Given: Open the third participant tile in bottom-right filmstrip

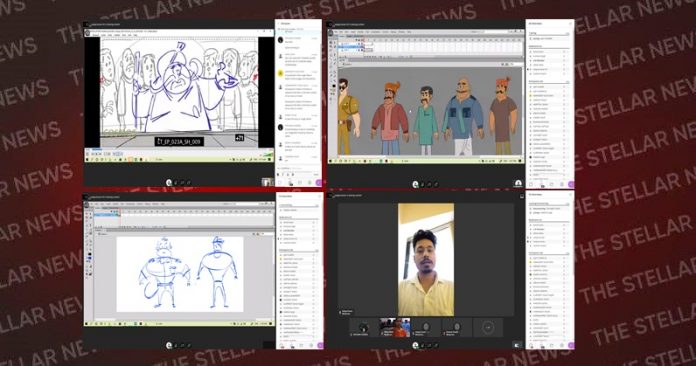Looking at the screenshot, I should click(x=426, y=327).
